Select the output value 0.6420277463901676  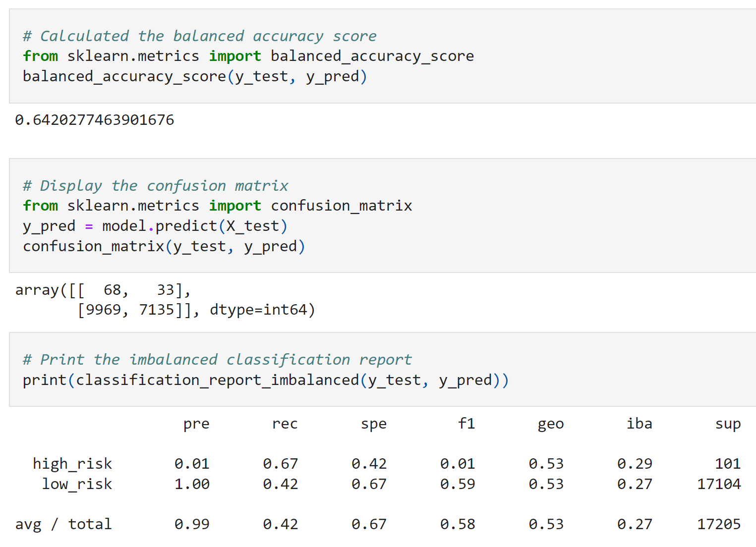(x=95, y=119)
